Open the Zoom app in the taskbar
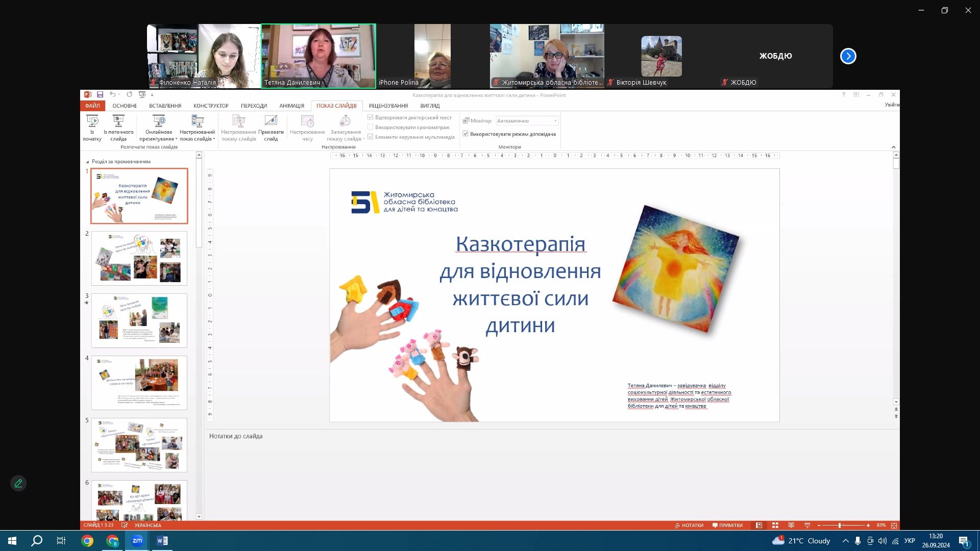980x551 pixels. point(137,541)
